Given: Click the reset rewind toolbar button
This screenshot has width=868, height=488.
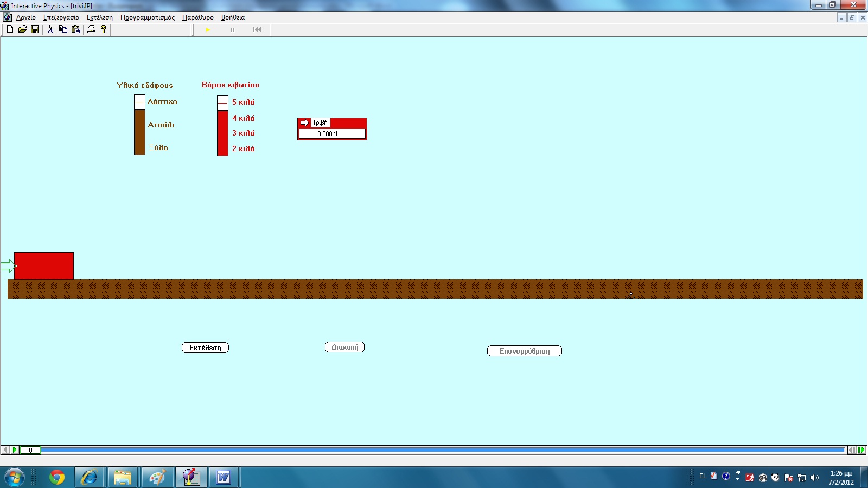Looking at the screenshot, I should pyautogui.click(x=257, y=30).
